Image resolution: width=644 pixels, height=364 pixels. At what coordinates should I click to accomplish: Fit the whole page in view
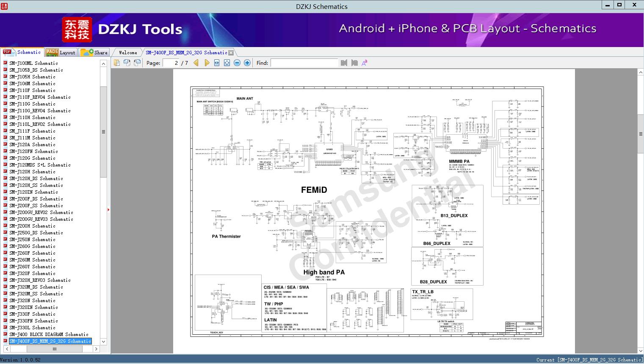click(227, 63)
